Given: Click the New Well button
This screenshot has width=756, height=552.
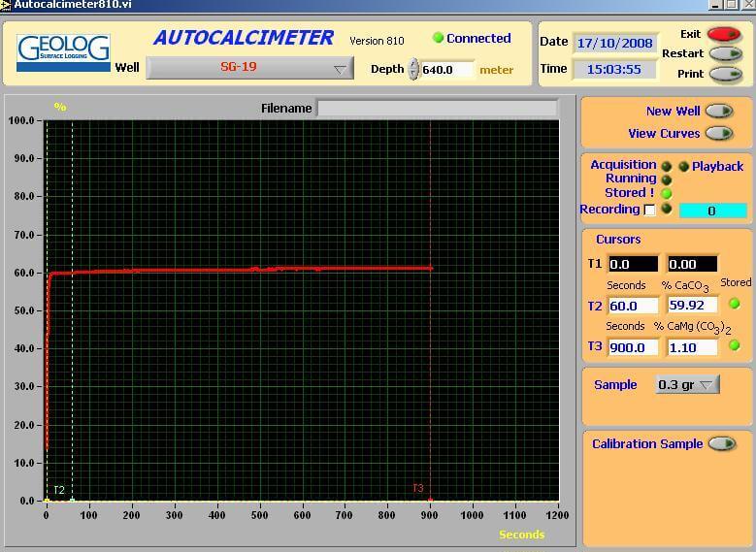Looking at the screenshot, I should [718, 112].
